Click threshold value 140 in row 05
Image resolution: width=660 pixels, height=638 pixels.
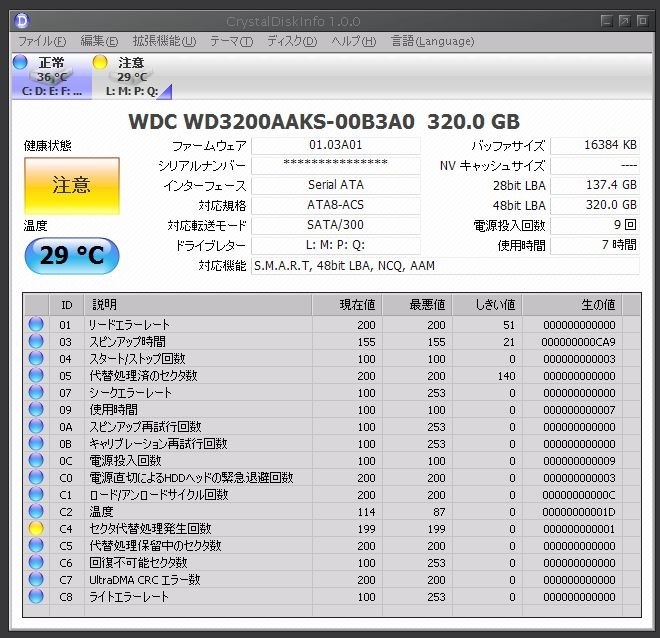506,376
